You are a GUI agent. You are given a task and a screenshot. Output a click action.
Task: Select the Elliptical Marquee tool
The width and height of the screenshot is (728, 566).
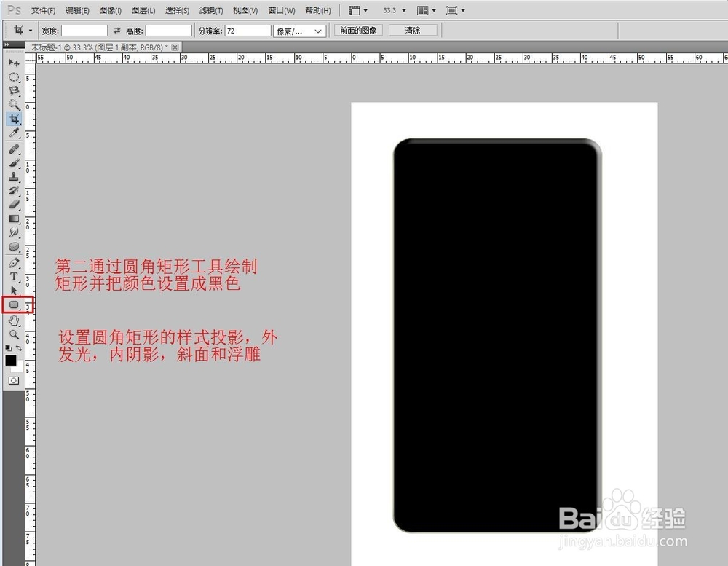tap(14, 76)
